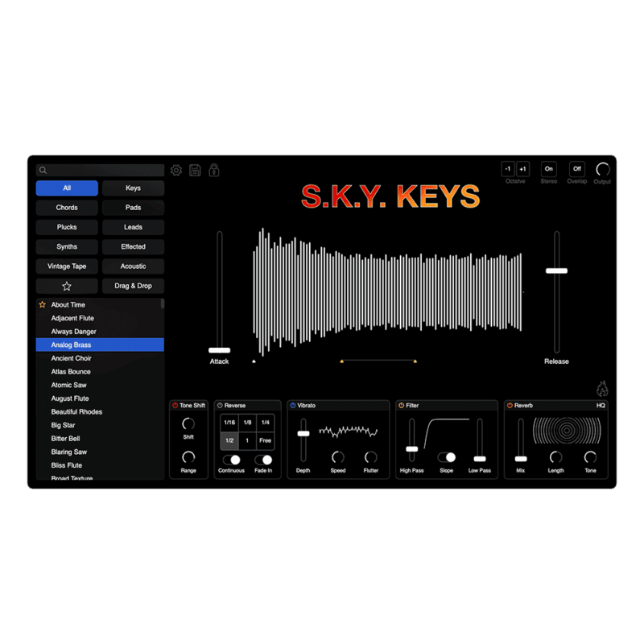Toggle the Filter Slope switch
644x644 pixels.
click(447, 457)
